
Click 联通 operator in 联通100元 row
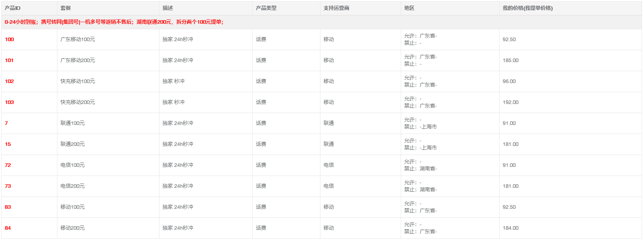point(329,123)
